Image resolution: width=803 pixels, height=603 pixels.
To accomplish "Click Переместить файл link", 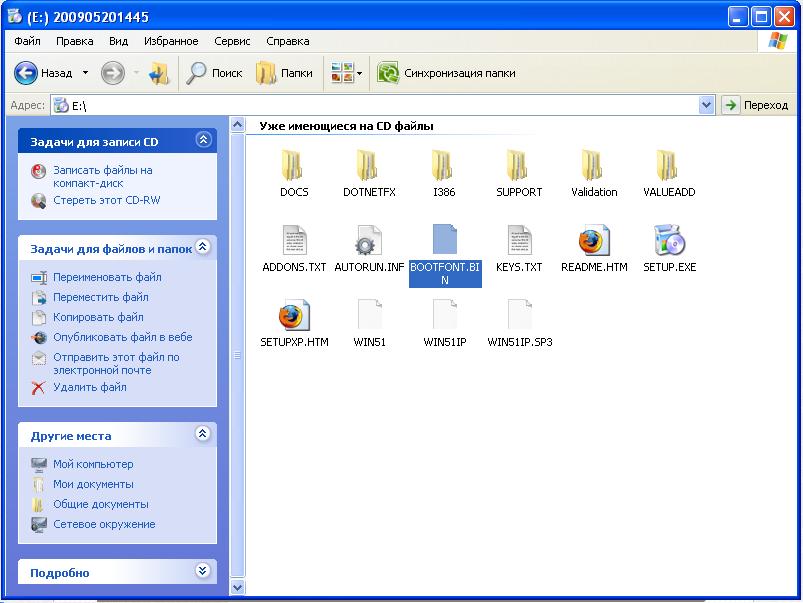I will coord(101,297).
